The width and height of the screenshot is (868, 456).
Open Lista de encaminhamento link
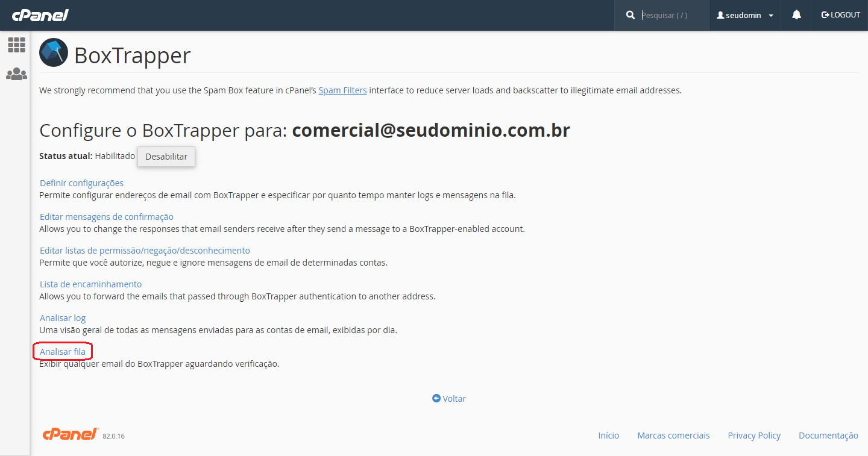[90, 284]
